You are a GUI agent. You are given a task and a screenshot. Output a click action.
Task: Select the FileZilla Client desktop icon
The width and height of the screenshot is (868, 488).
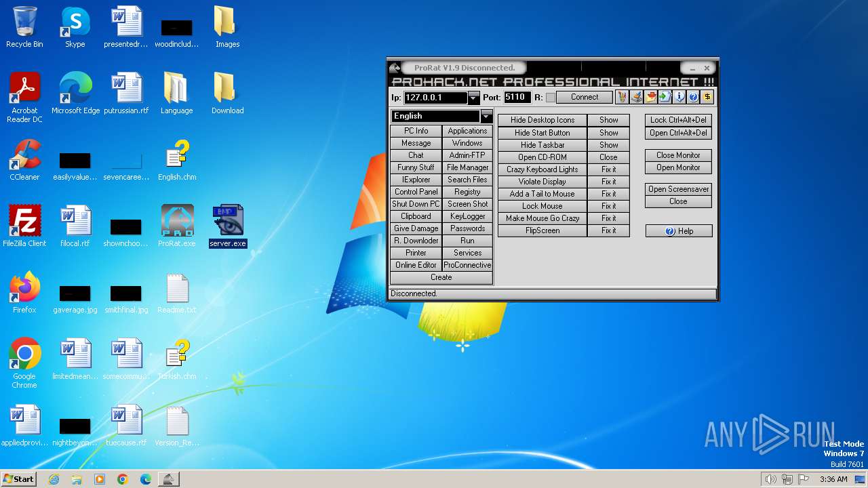click(x=24, y=226)
